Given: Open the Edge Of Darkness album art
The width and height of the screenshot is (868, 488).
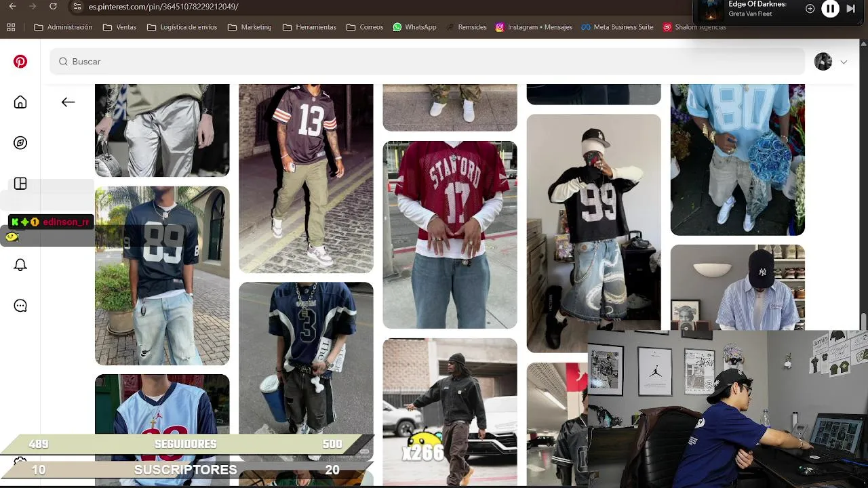Looking at the screenshot, I should coord(711,9).
